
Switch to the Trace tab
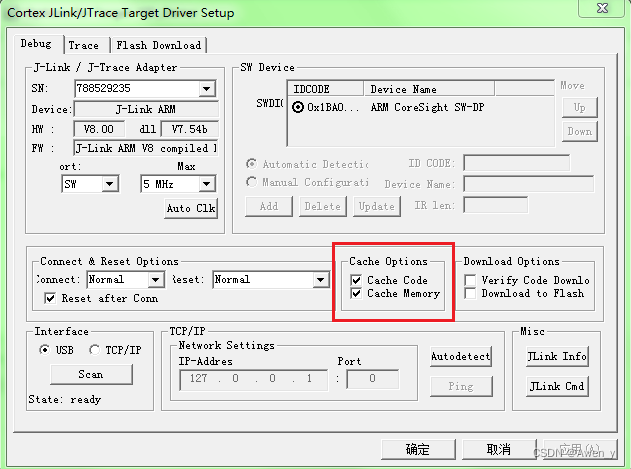click(x=83, y=45)
